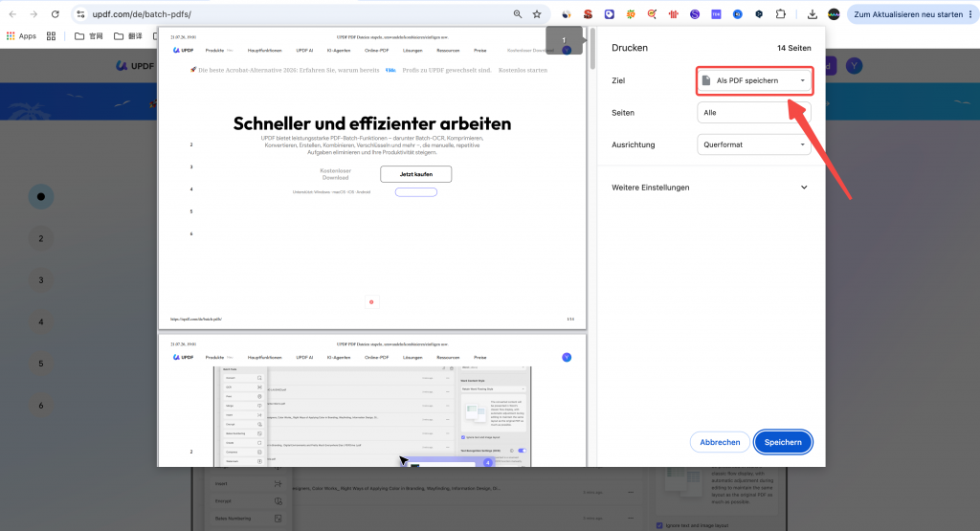This screenshot has height=531, width=980.
Task: Click the Speichern button
Action: [x=783, y=442]
